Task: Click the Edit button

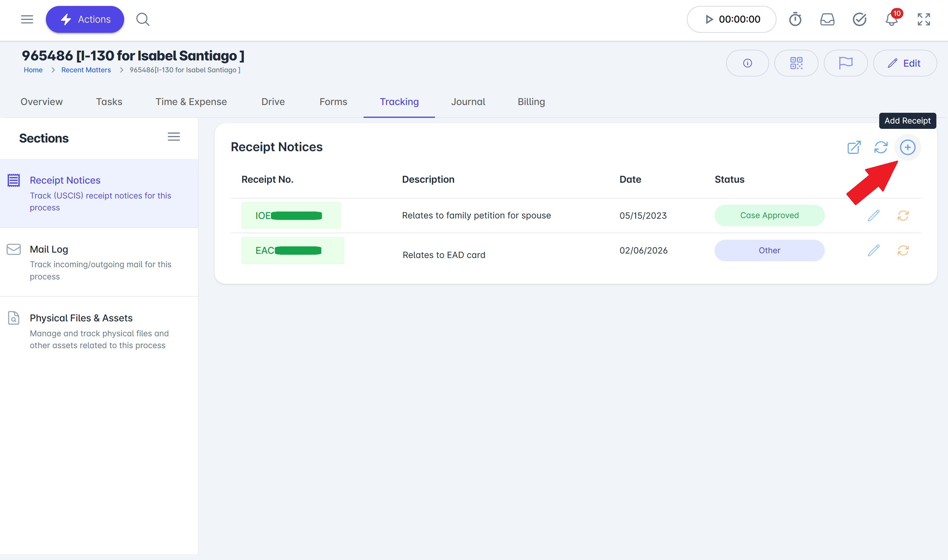Action: click(x=905, y=63)
